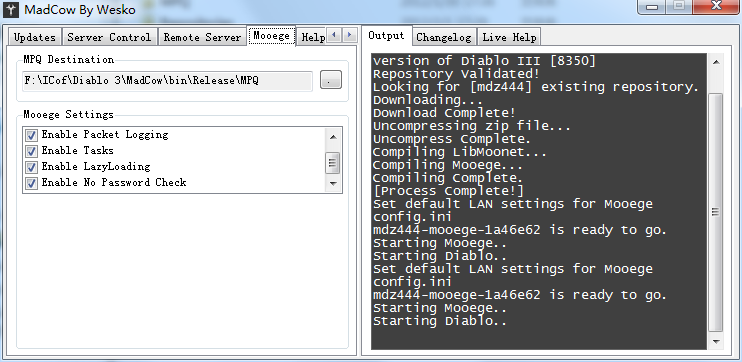Click the Output log scroll up arrow
The image size is (742, 362).
[716, 62]
